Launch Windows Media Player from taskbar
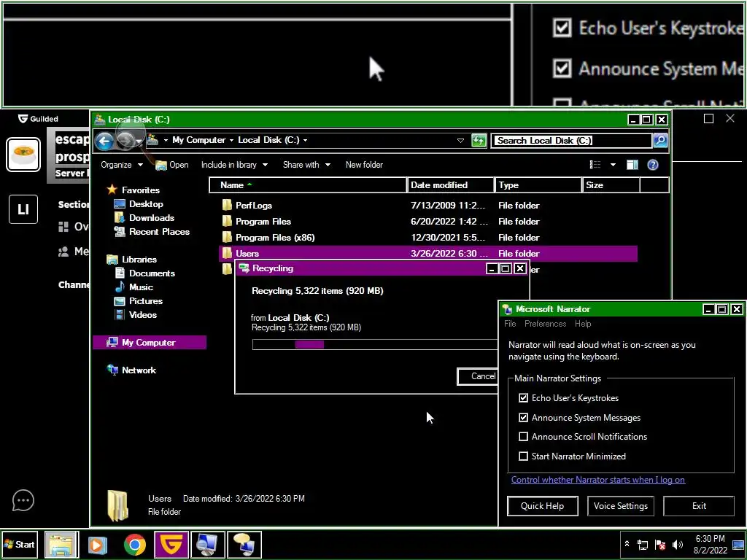 click(97, 545)
